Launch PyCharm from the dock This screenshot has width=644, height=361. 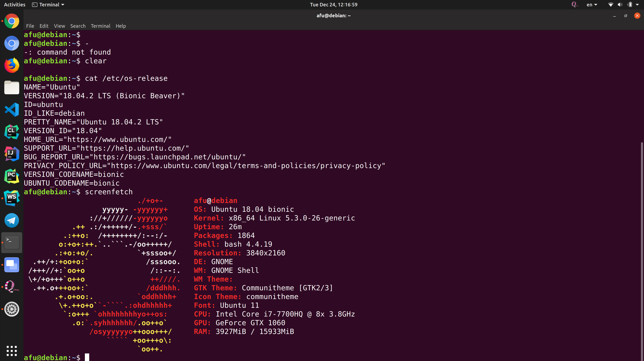(12, 176)
